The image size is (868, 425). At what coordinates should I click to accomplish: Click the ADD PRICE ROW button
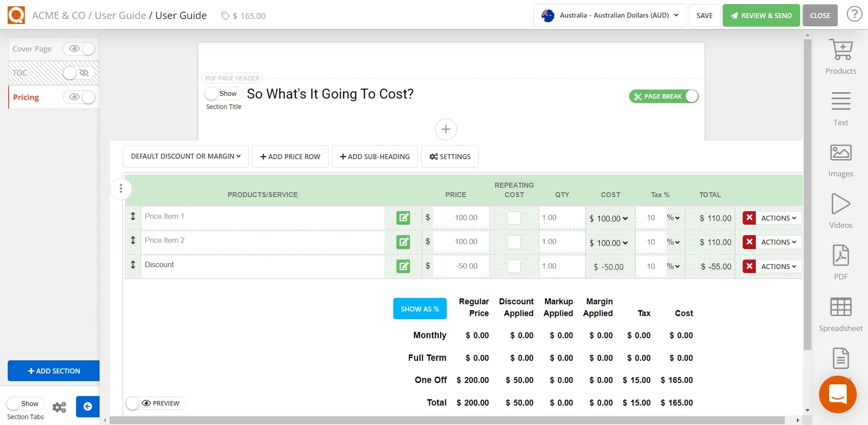pyautogui.click(x=290, y=156)
